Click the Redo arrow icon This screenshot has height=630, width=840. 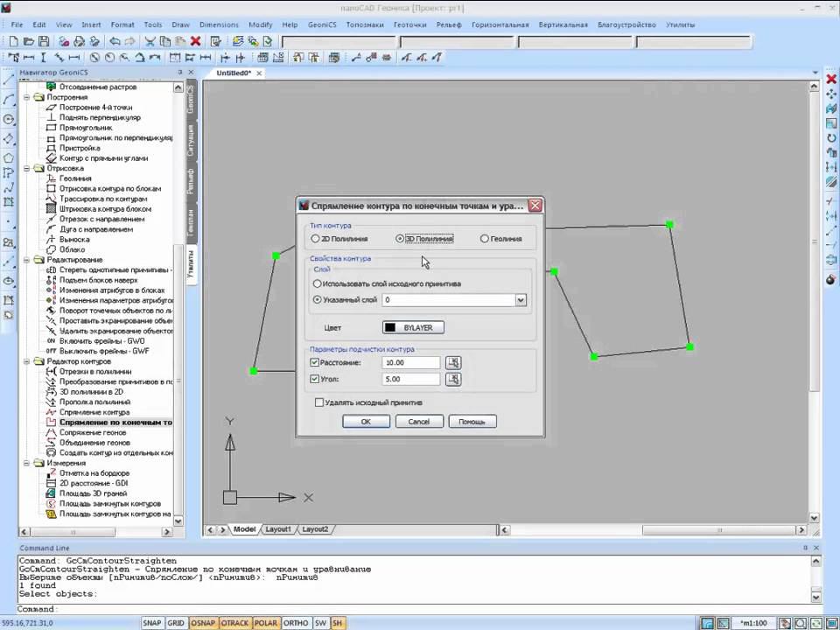(x=129, y=41)
